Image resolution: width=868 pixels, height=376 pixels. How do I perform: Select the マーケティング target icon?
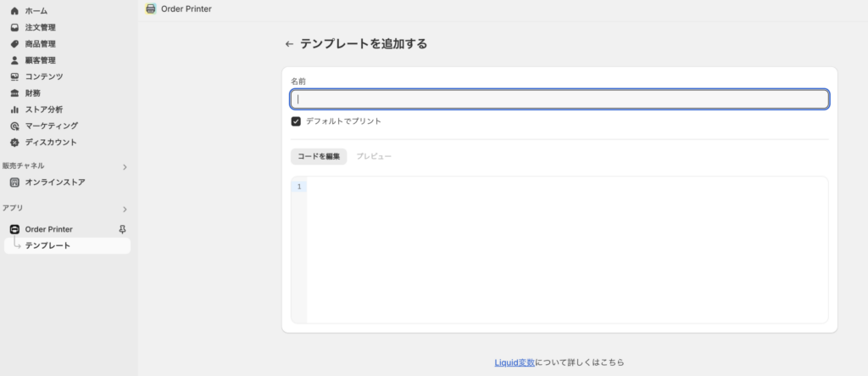[15, 126]
